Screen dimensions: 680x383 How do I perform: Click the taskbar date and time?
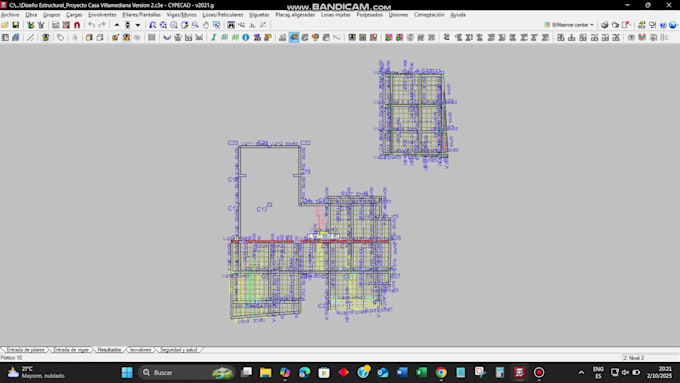pos(659,373)
